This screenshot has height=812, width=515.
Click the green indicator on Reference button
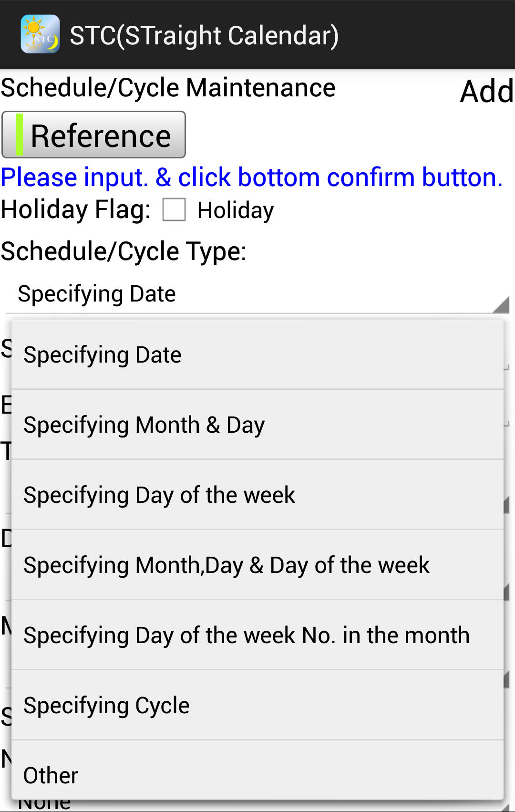[20, 135]
